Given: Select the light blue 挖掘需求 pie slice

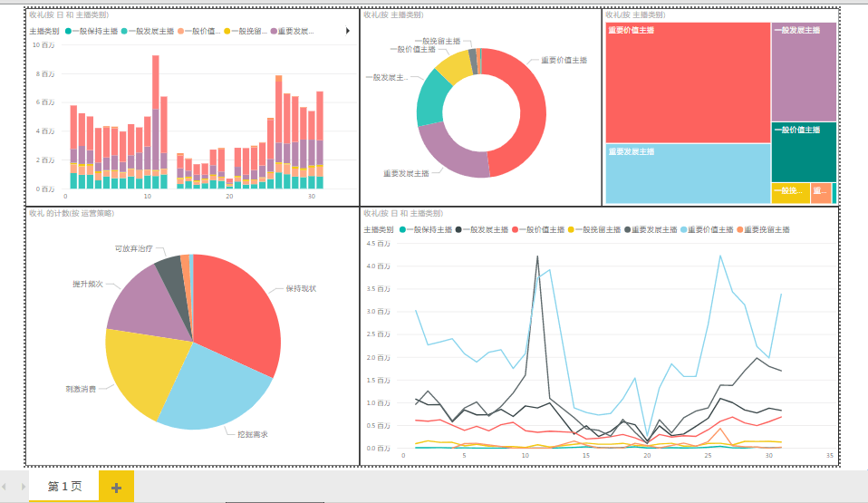Looking at the screenshot, I should coord(216,393).
